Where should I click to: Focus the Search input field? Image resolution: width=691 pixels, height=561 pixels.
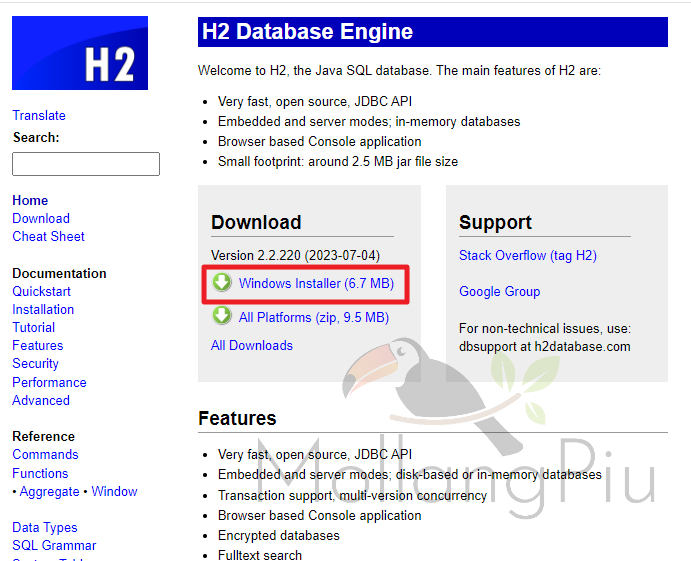tap(86, 164)
